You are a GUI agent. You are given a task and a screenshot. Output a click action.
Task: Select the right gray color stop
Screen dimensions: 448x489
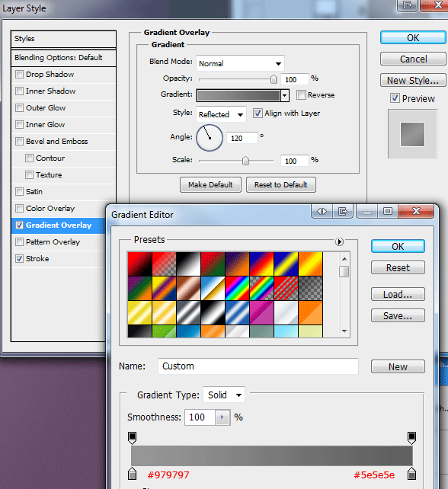point(412,474)
